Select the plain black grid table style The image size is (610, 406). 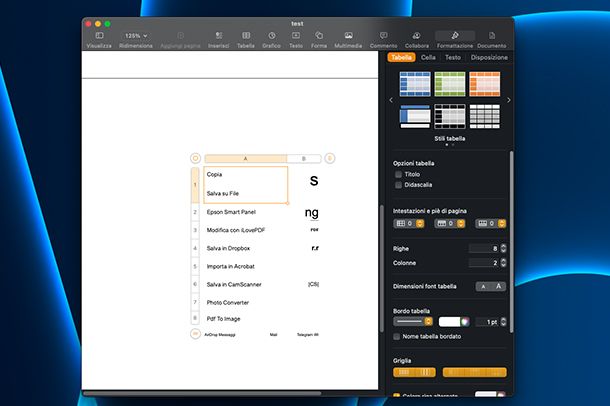click(485, 116)
